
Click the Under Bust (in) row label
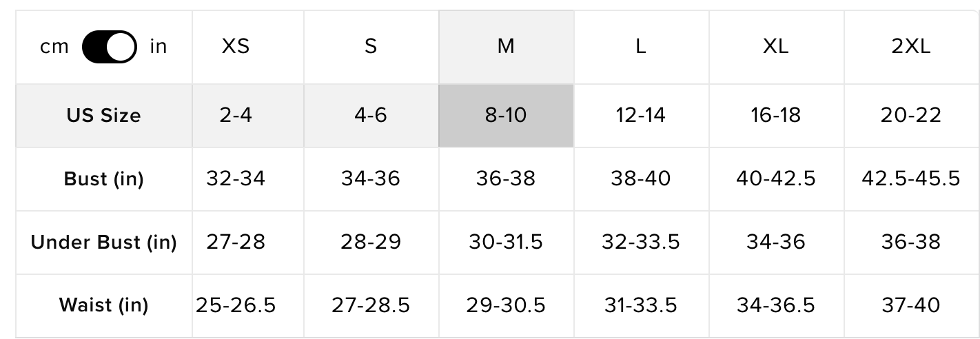click(x=103, y=243)
